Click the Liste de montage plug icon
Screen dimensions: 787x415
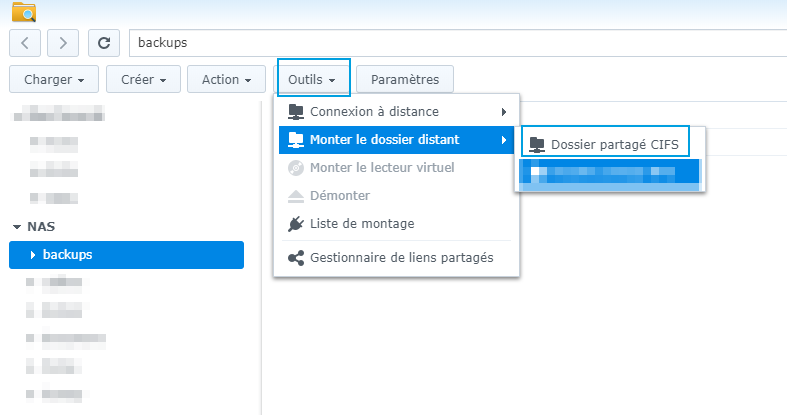pos(295,224)
